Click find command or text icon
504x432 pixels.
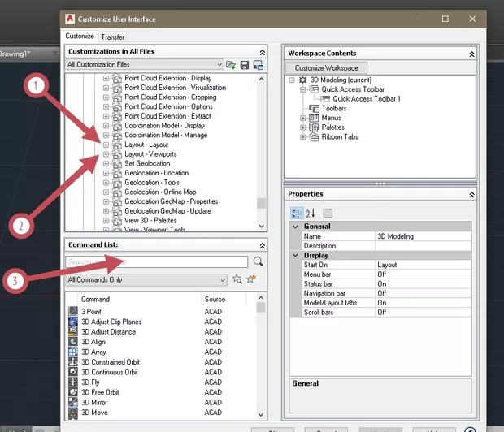point(237,279)
